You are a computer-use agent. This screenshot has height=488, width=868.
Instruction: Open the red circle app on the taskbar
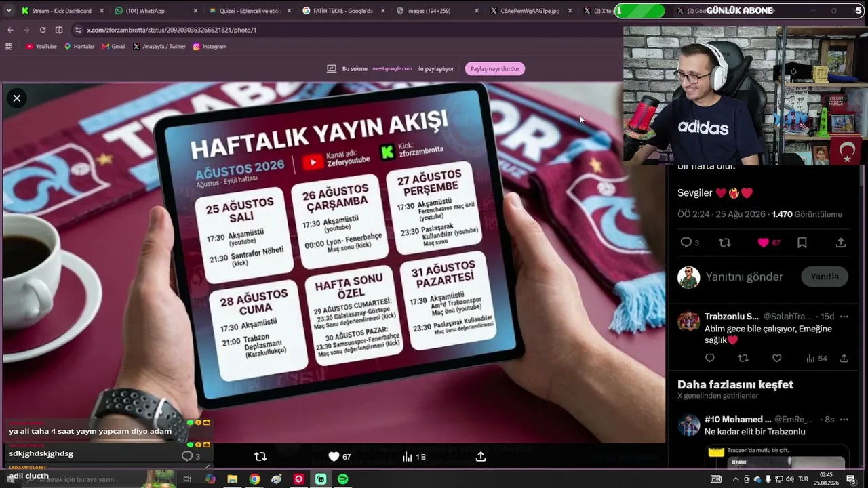coord(298,479)
